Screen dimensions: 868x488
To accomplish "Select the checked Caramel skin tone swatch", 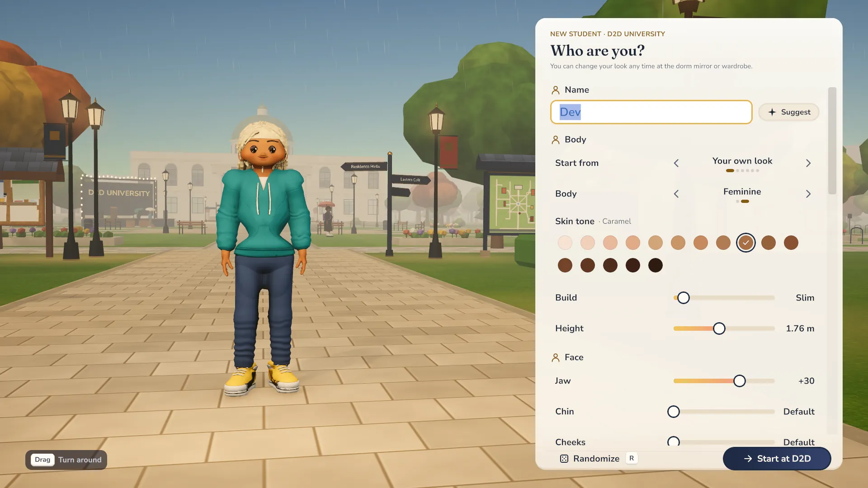I will (x=746, y=243).
